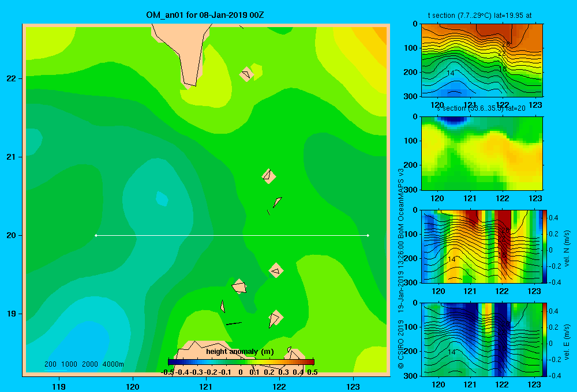Click the 0.4 tick on the vel. N color scale
Screen dimensions: 577x392
(x=553, y=218)
